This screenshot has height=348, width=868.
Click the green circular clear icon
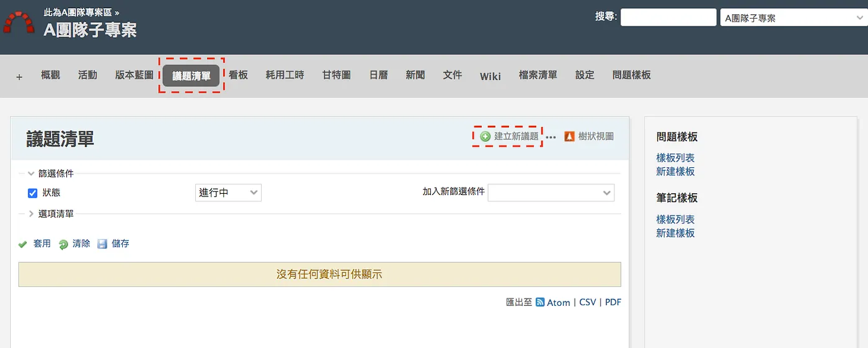[63, 244]
